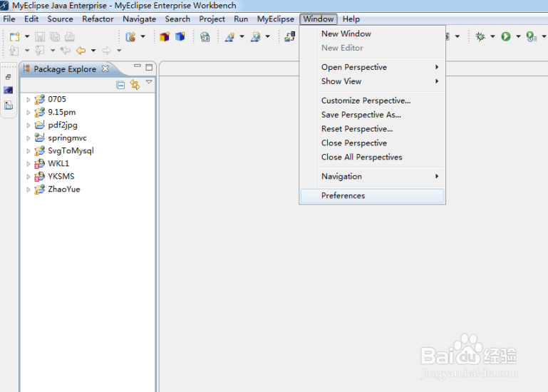Click the Deploy MyEclipse project icon
The image size is (548, 392).
pos(229,37)
